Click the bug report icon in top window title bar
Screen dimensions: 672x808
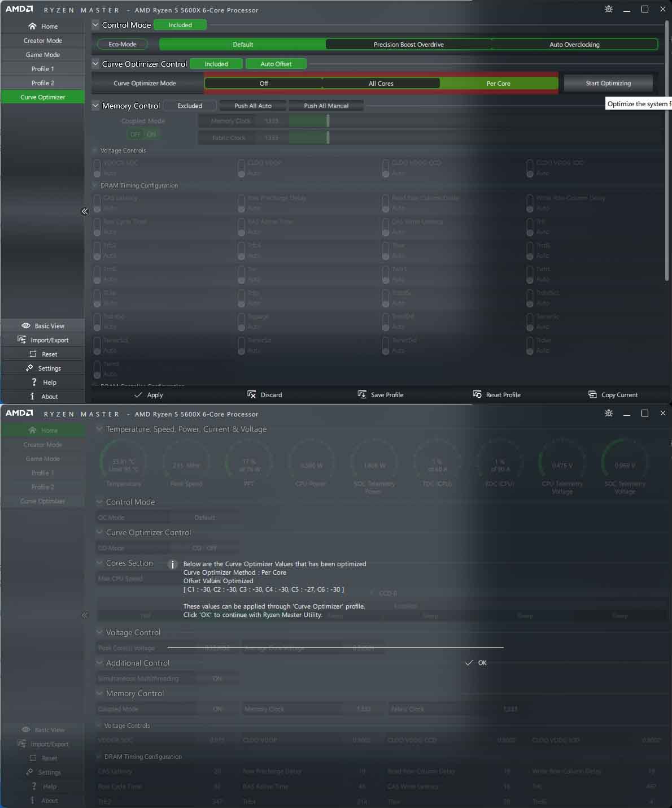pos(609,9)
